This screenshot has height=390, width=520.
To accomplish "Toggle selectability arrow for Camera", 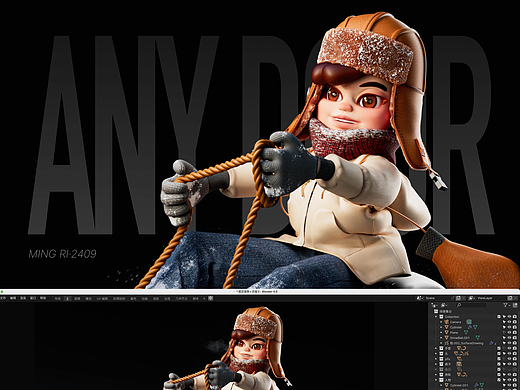I will coord(504,322).
